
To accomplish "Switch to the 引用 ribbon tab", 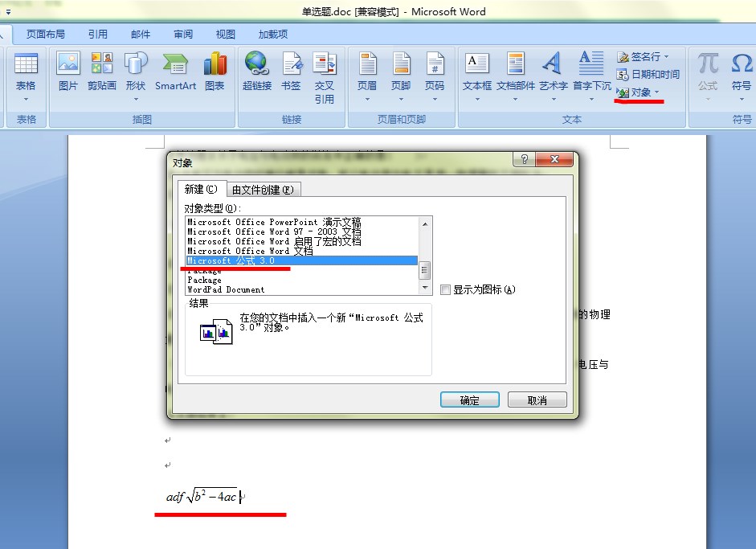I will click(97, 35).
